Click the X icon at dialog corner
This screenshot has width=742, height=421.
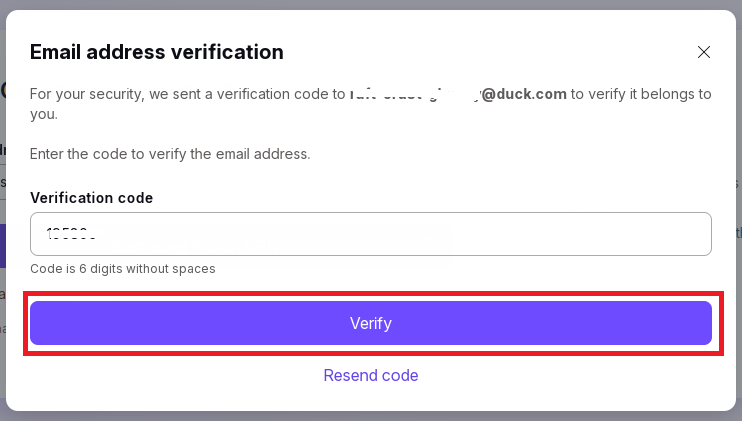[x=703, y=52]
